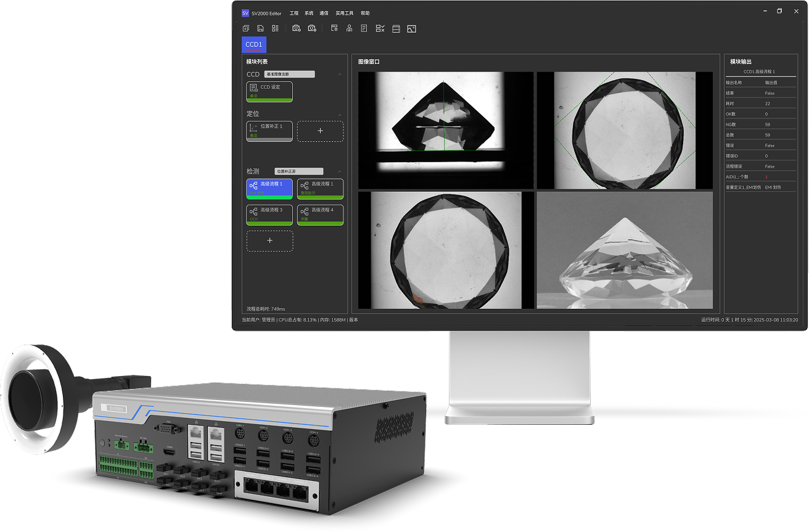The height and width of the screenshot is (532, 809).
Task: Click the color diamond image in the image window
Action: coord(625,250)
